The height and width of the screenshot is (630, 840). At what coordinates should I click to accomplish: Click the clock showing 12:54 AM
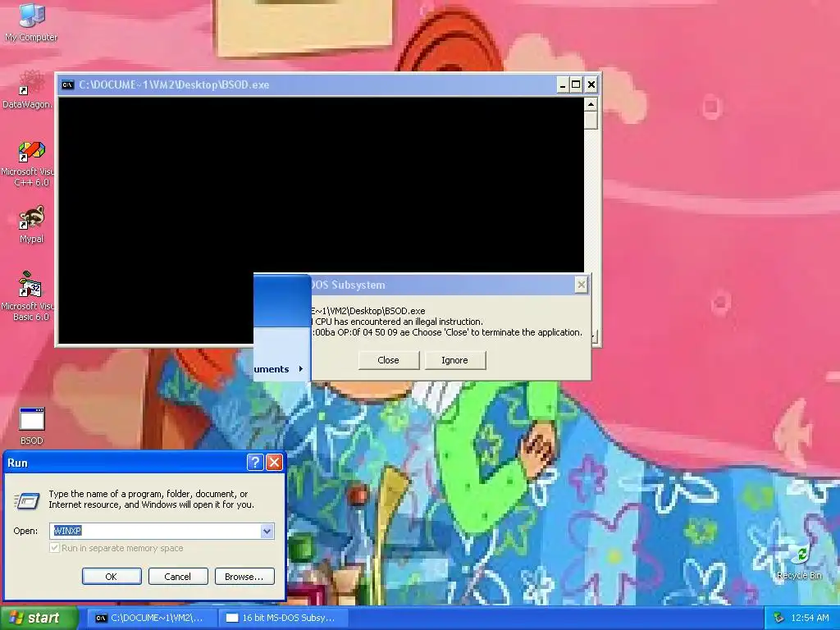point(810,618)
